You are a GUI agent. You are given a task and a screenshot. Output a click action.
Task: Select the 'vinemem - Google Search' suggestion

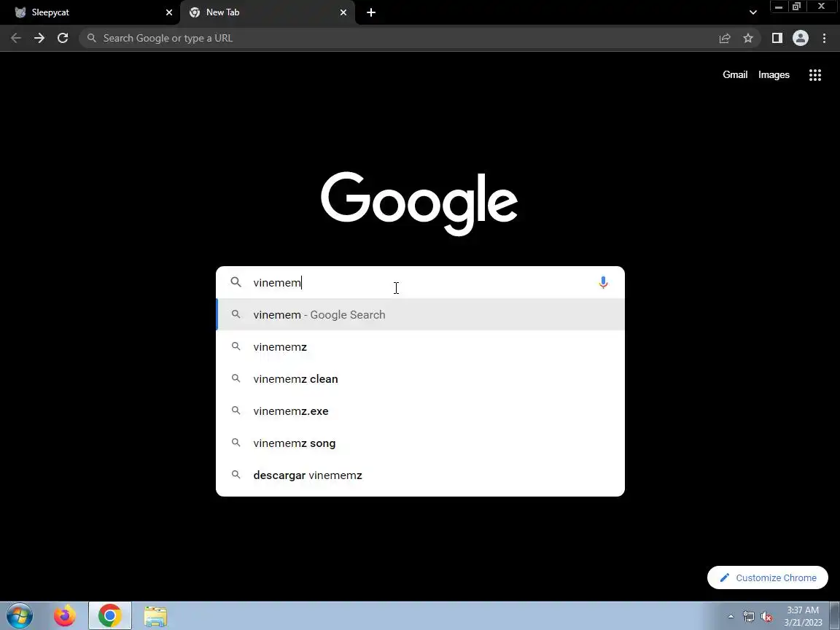pos(420,314)
